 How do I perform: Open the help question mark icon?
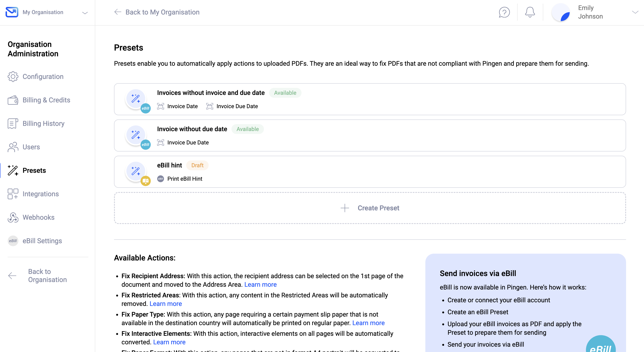[504, 12]
